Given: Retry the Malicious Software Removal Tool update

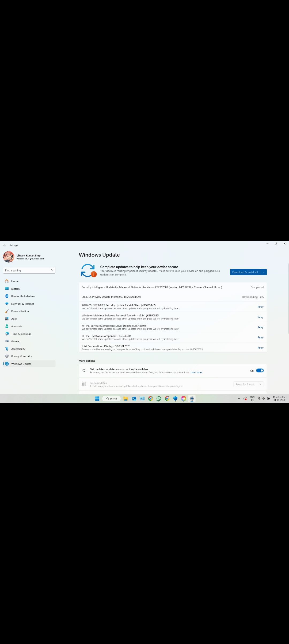Looking at the screenshot, I should pos(260,317).
